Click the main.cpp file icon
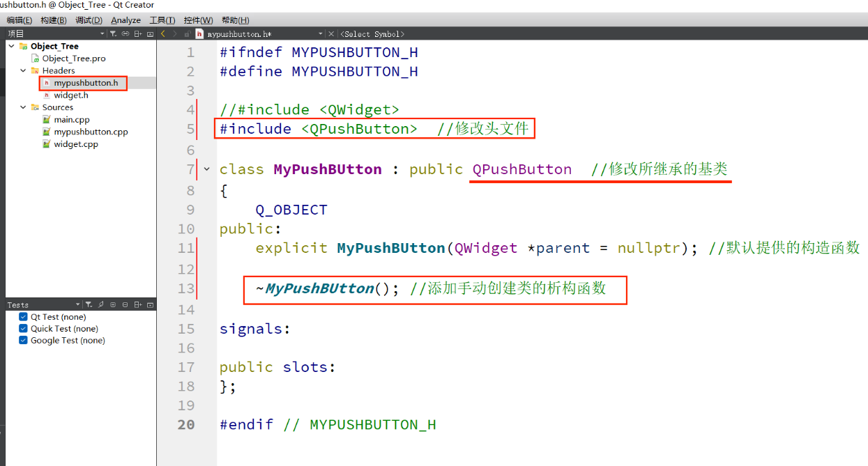Viewport: 868px width, 466px height. point(47,120)
